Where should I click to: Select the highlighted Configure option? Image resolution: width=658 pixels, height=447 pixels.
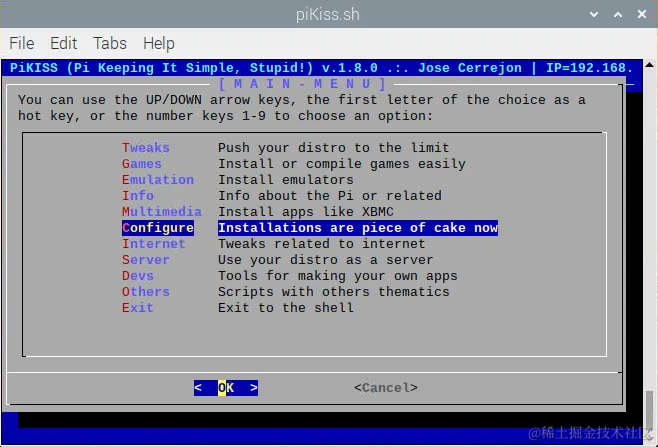(x=158, y=227)
